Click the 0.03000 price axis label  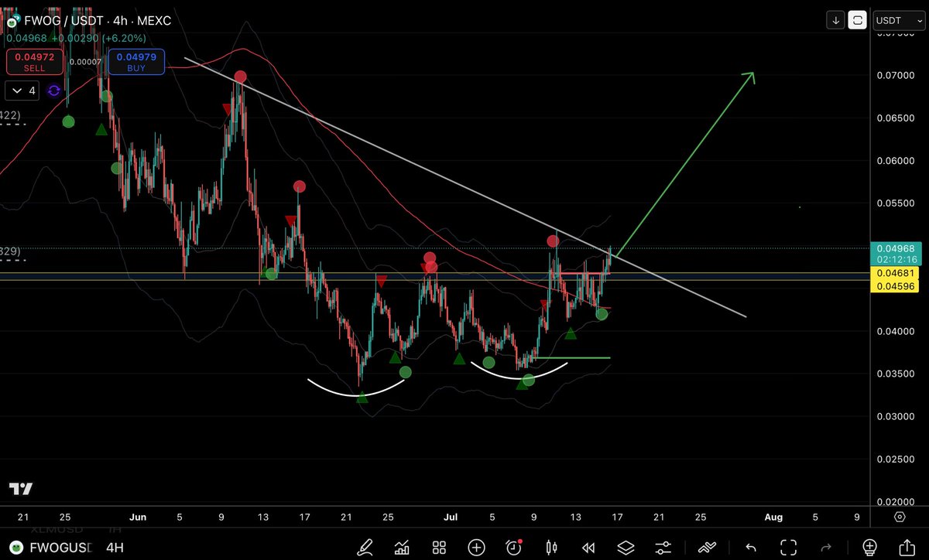896,417
